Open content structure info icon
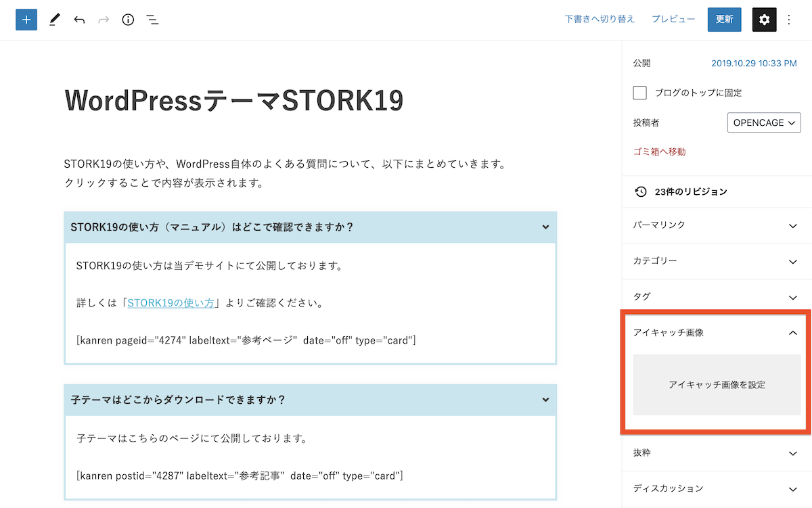The width and height of the screenshot is (812, 508). (128, 20)
